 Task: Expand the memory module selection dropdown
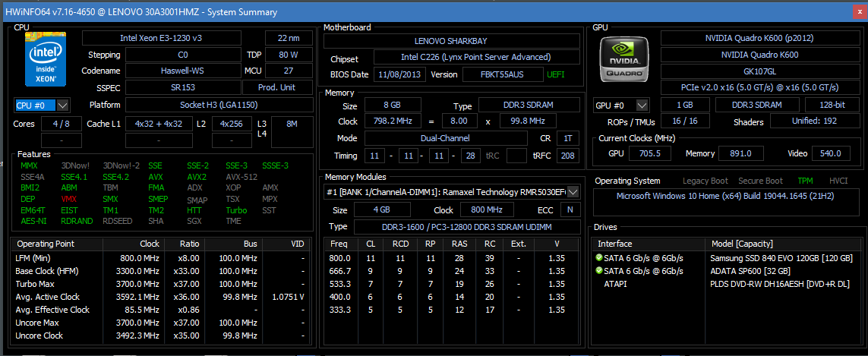click(573, 191)
